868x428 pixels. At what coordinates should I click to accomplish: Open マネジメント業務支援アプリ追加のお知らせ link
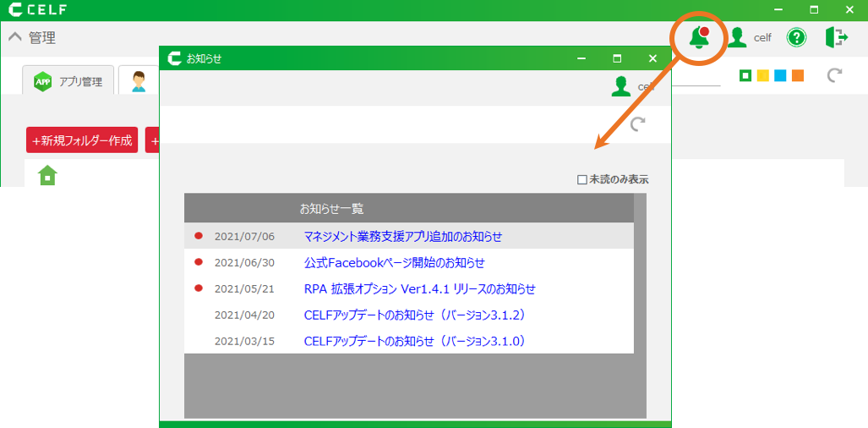coord(403,237)
